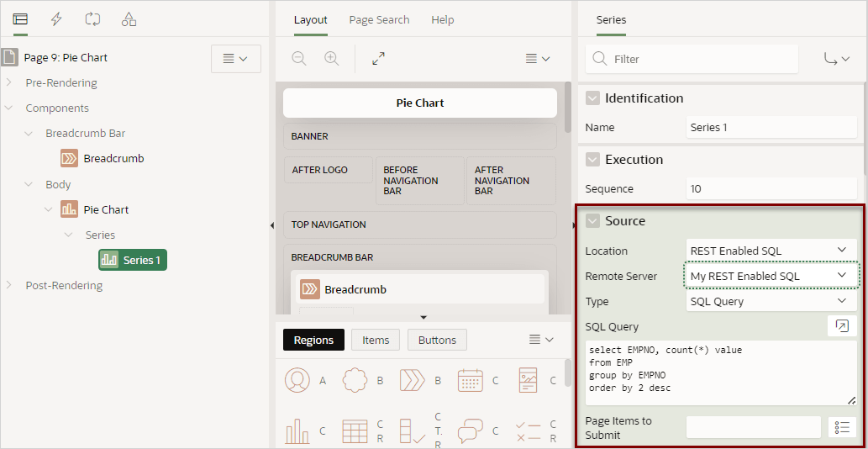Click the Name field containing Series 1
Viewport: 868px width, 449px height.
[771, 127]
